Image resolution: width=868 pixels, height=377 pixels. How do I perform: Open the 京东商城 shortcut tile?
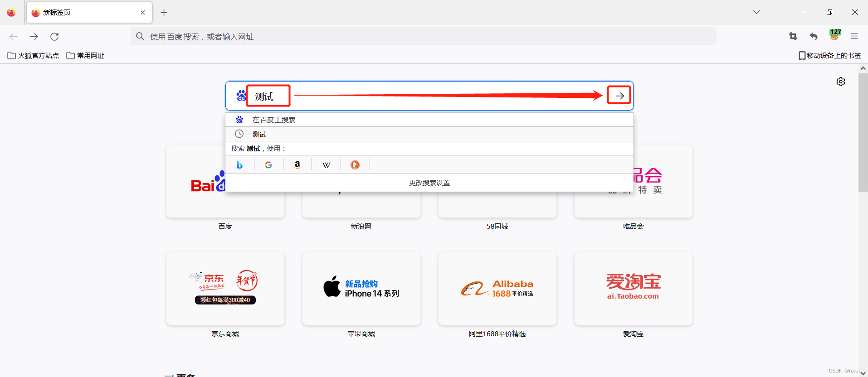pyautogui.click(x=225, y=288)
